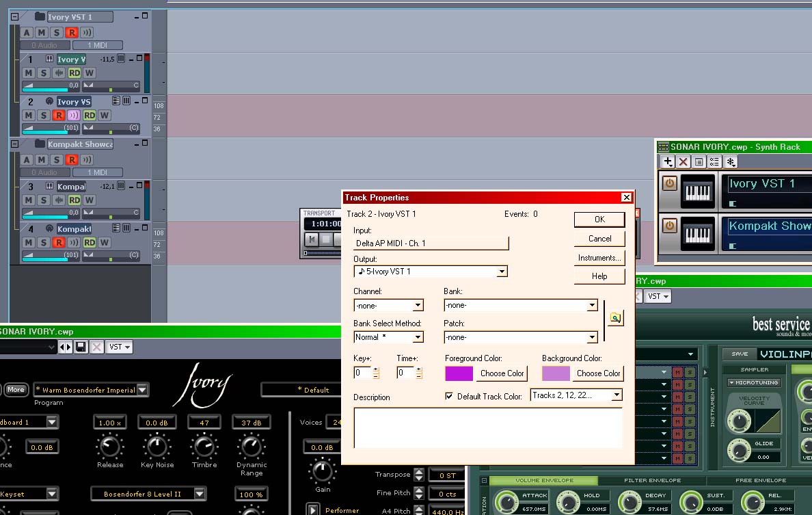Solo track 2 Ivory MIDI

click(44, 115)
